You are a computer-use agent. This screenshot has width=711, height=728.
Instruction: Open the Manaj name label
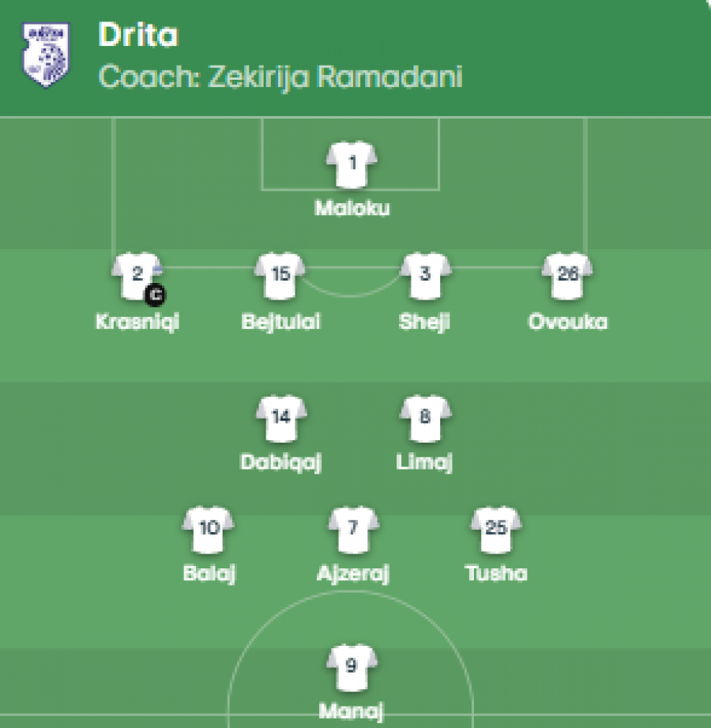[x=352, y=711]
